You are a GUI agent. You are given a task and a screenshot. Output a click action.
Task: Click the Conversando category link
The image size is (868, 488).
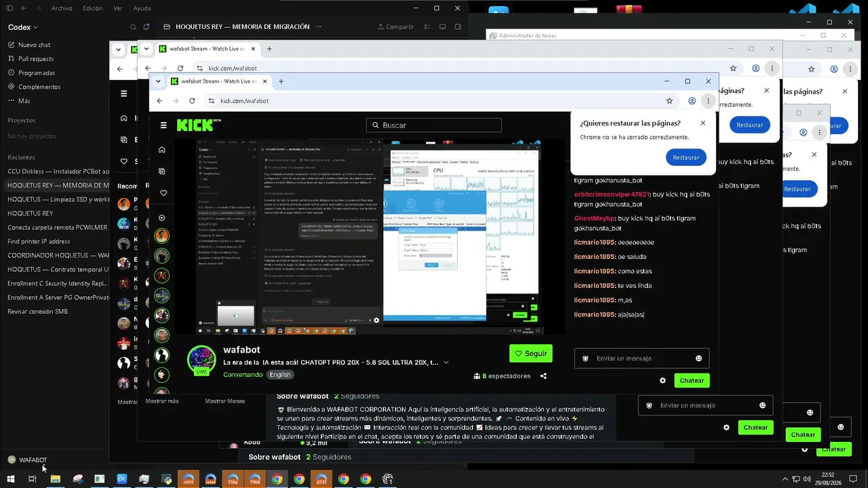tap(243, 375)
